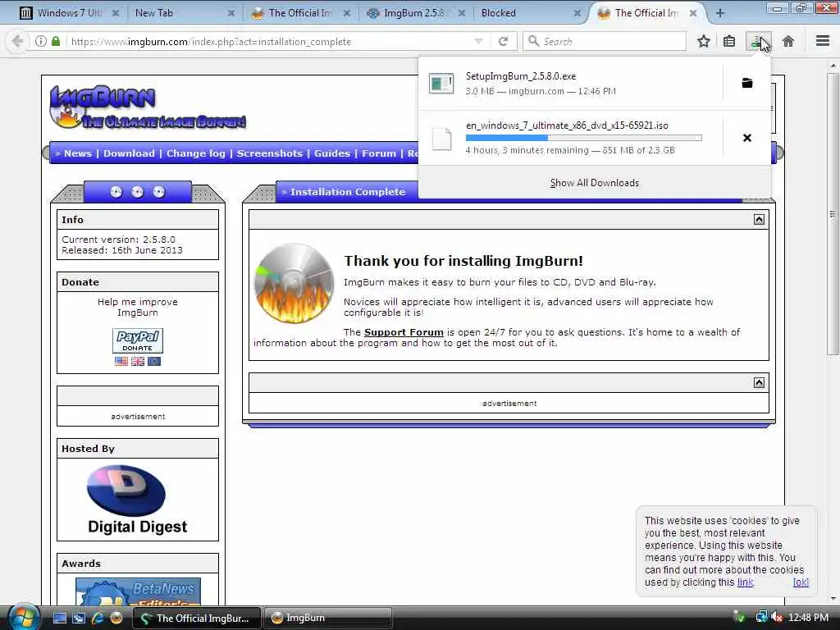This screenshot has height=630, width=840.
Task: Bookmark this page with the star icon
Action: [703, 41]
